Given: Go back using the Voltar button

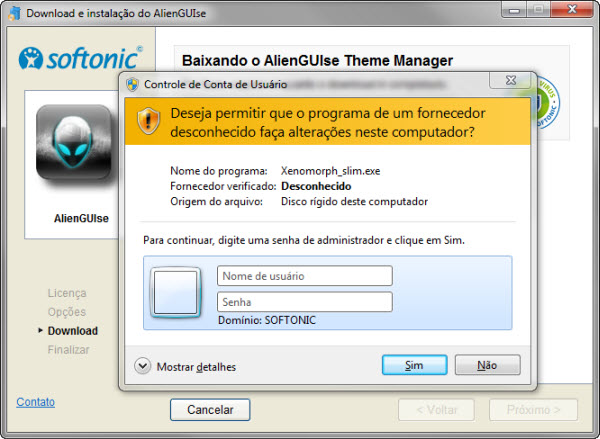Looking at the screenshot, I should pos(435,409).
